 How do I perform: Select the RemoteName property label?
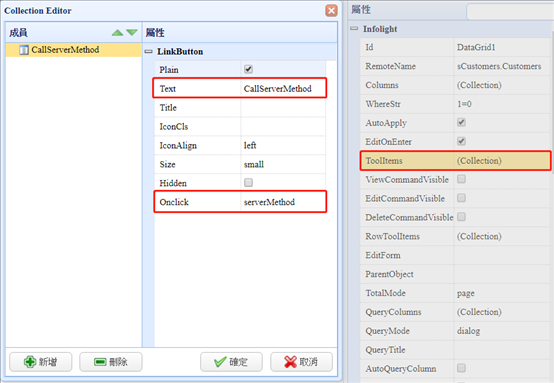tap(390, 66)
